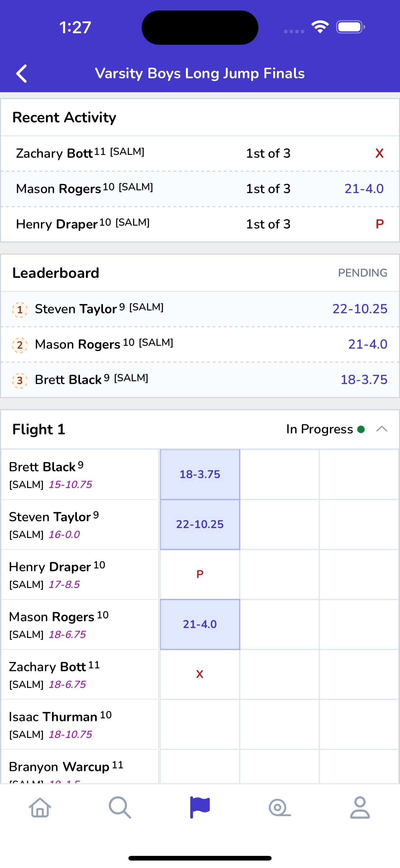The width and height of the screenshot is (400, 868).
Task: Open Isaac Thurman athlete in Flight 1
Action: pos(80,725)
